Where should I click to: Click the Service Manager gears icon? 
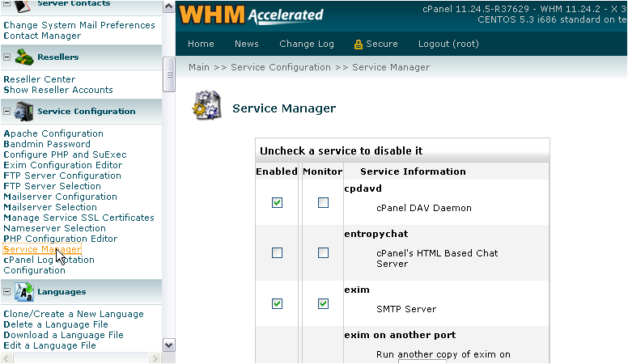(x=206, y=105)
